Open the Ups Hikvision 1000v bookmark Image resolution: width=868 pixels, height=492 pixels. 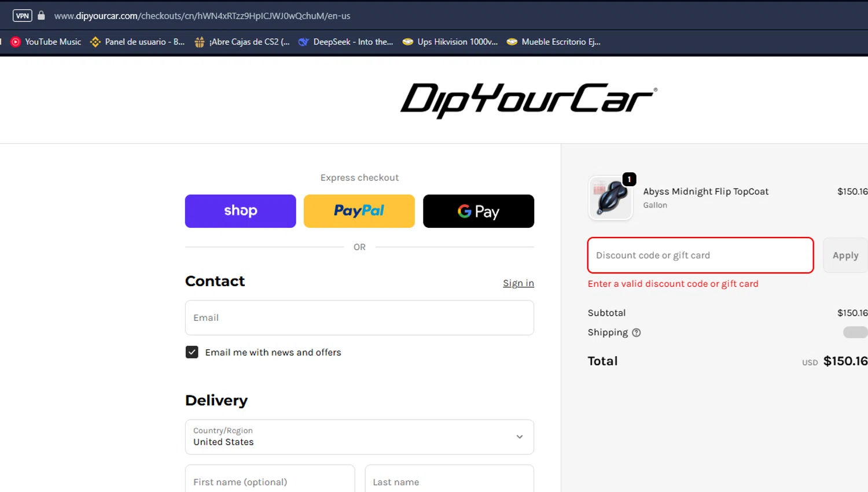[x=450, y=42]
